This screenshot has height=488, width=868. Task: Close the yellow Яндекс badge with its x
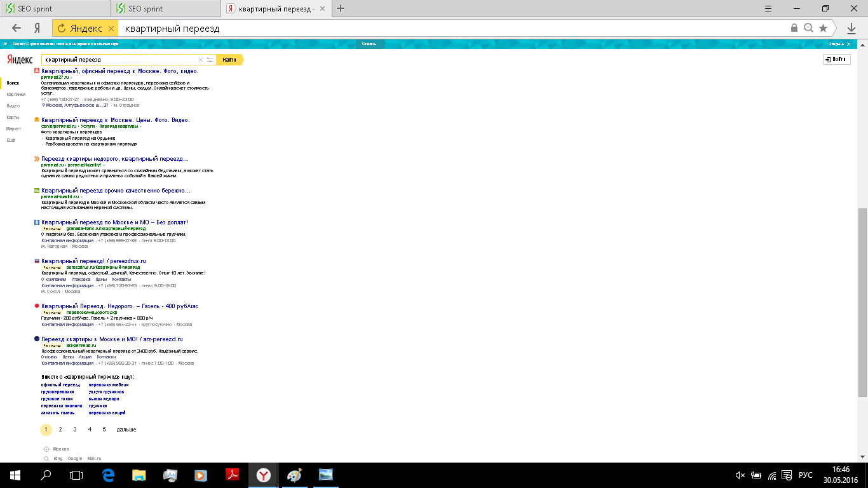tap(111, 29)
